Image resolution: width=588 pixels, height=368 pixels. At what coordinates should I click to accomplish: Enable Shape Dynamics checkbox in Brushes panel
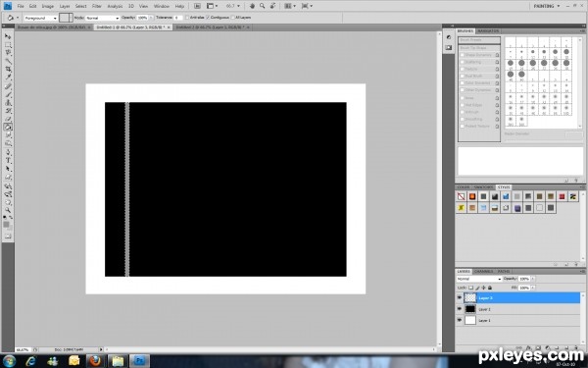coord(463,55)
